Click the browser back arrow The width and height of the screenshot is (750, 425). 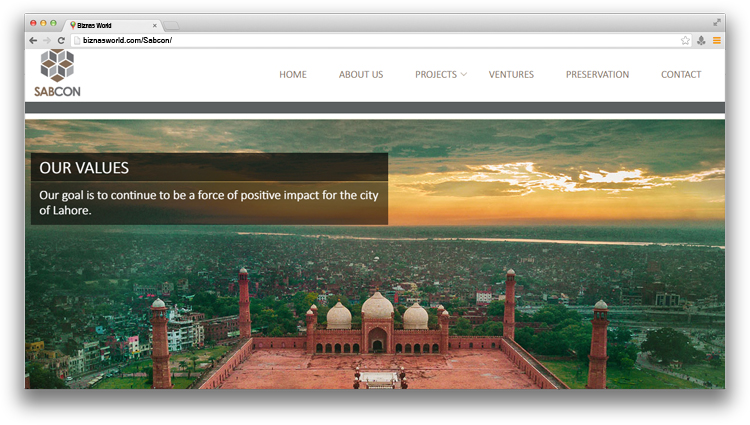coord(34,40)
